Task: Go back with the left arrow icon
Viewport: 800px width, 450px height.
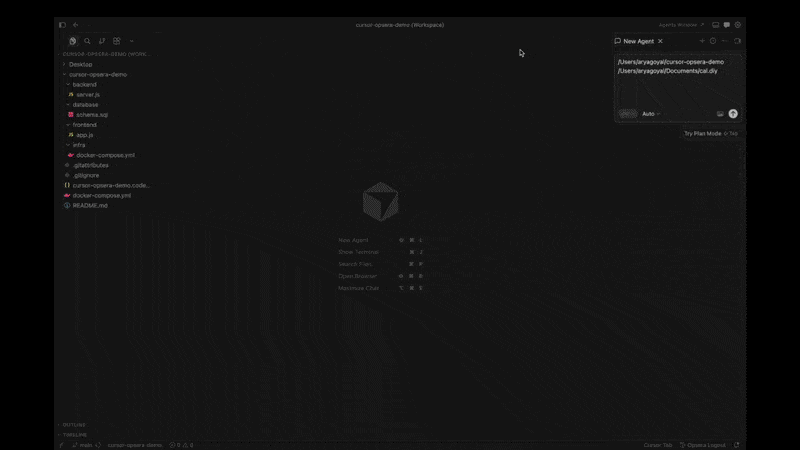Action: [76, 24]
